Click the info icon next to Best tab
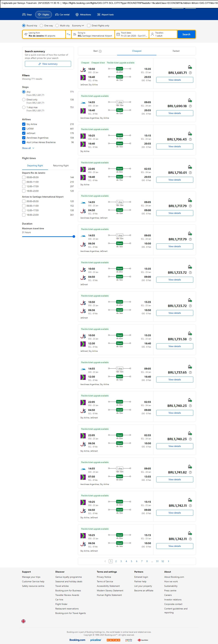Screen dimensions: 218x644 point(100,51)
